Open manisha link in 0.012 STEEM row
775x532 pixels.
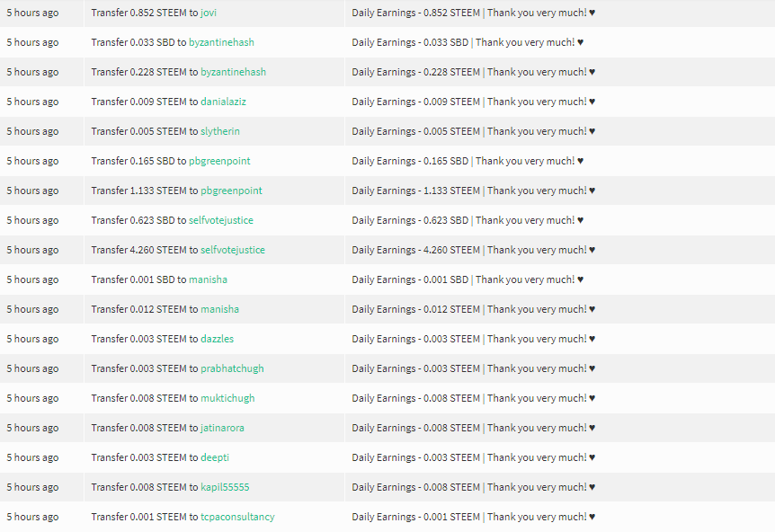[x=220, y=309]
